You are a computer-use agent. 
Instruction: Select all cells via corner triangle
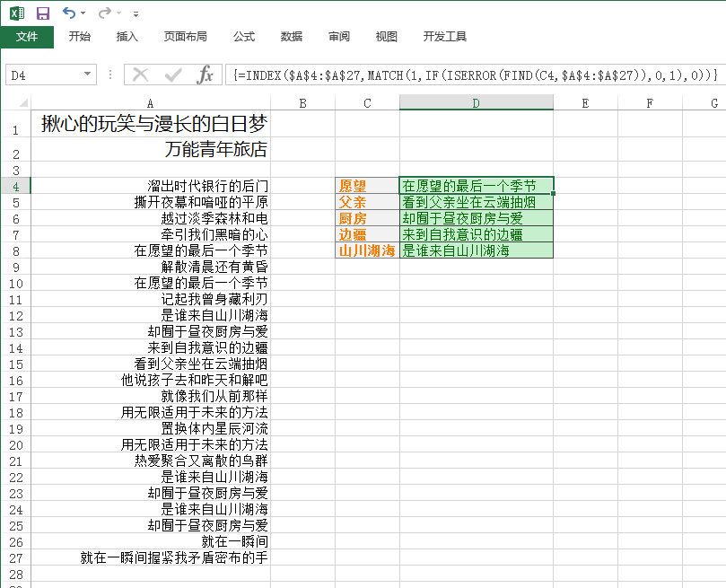pos(22,102)
